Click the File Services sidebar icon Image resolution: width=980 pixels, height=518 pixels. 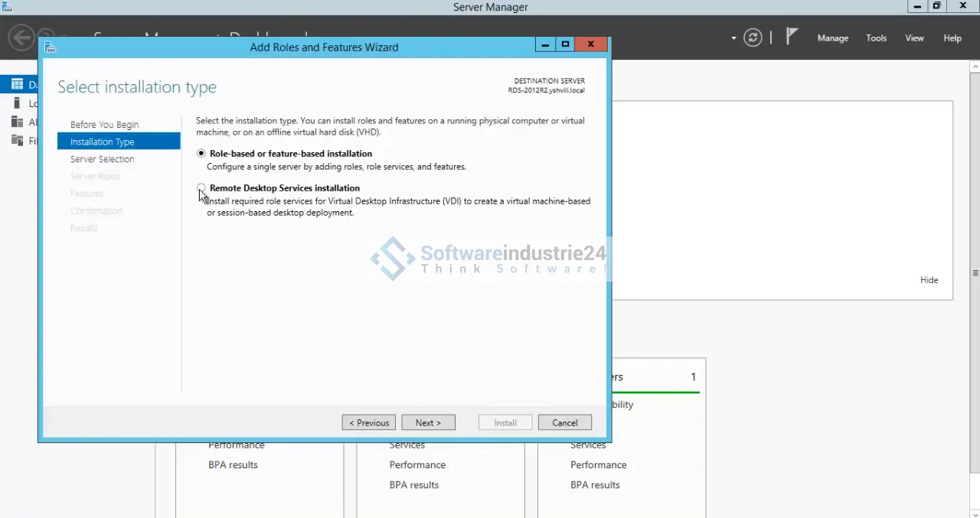pos(17,140)
